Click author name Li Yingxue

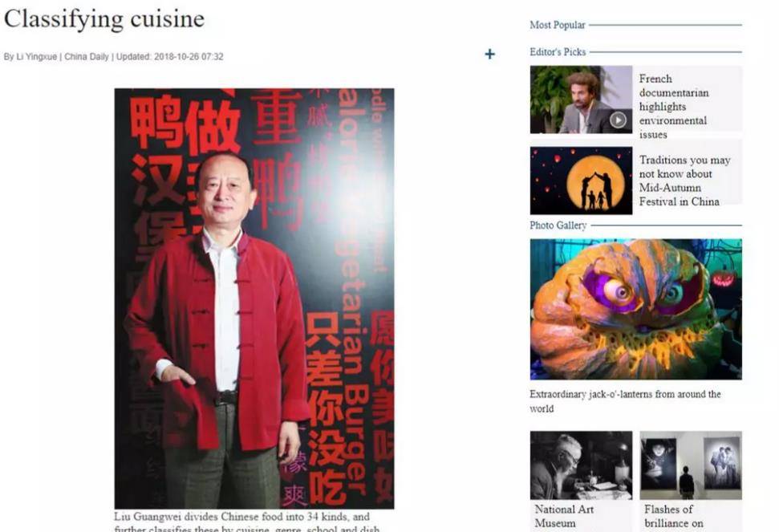click(36, 57)
